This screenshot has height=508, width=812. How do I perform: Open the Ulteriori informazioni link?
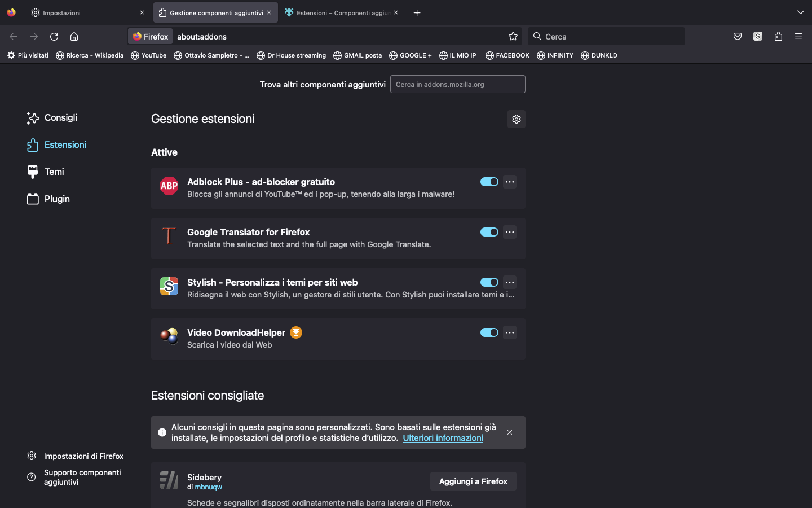tap(443, 438)
